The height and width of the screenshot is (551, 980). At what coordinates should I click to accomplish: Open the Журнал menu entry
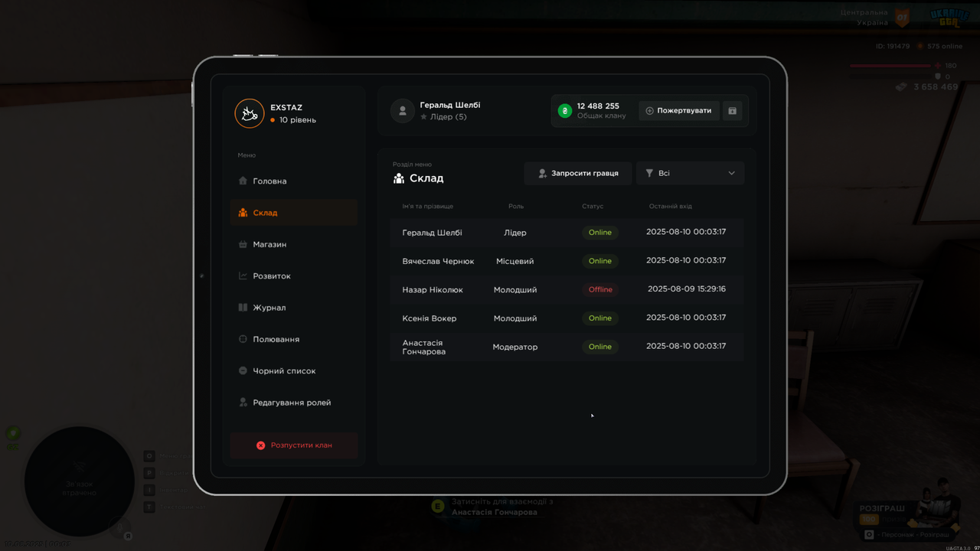click(293, 308)
